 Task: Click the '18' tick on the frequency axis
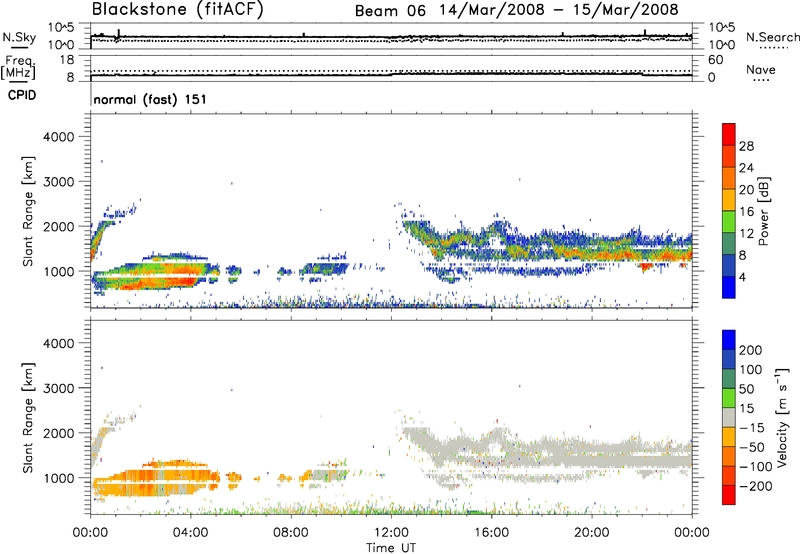(x=67, y=60)
